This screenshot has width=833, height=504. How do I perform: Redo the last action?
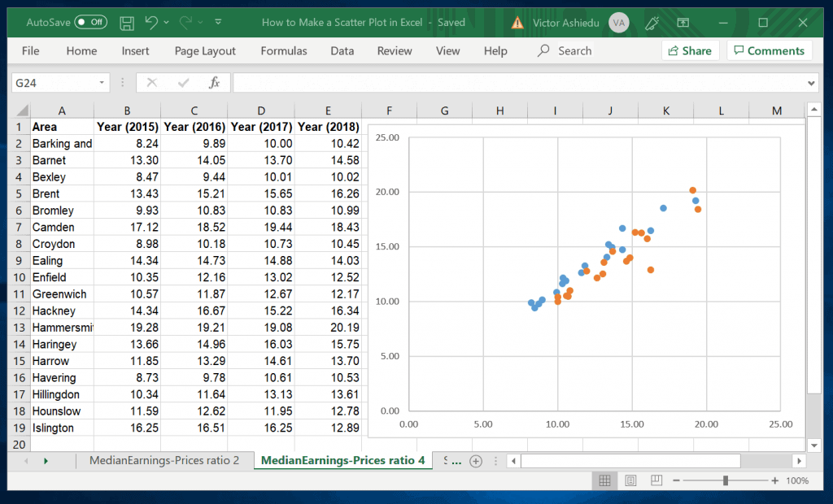tap(185, 23)
